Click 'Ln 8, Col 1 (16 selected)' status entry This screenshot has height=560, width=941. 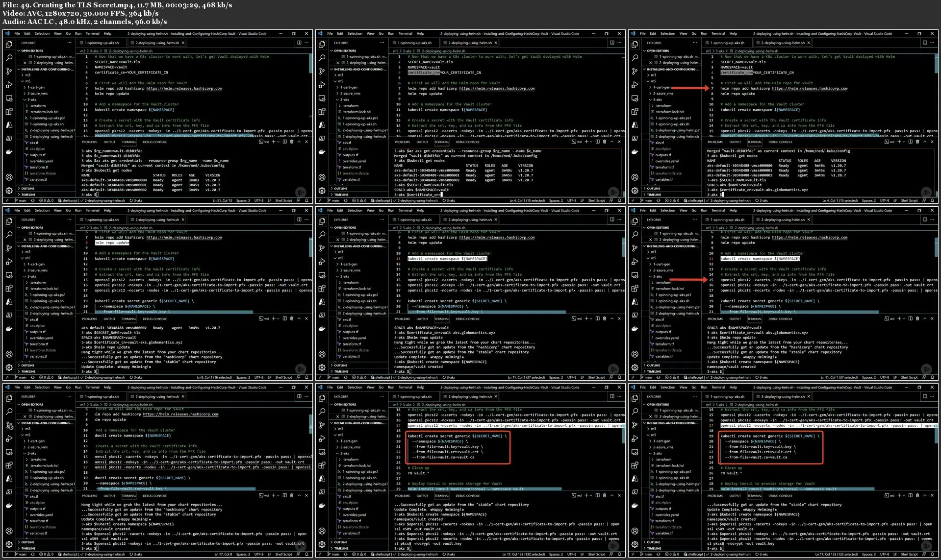214,377
